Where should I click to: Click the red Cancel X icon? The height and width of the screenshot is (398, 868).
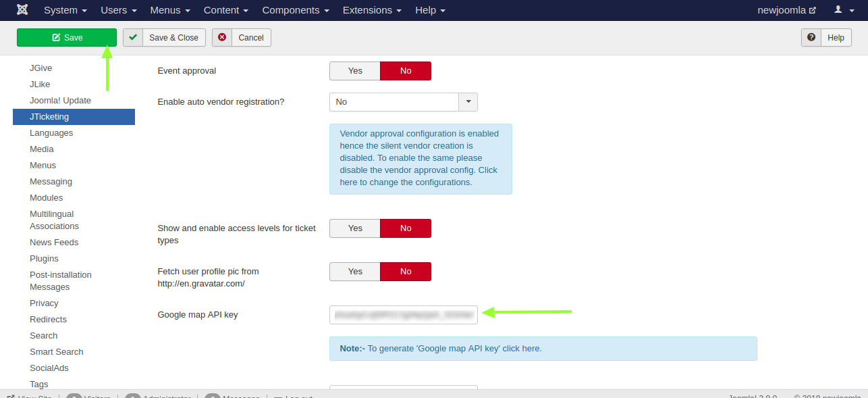pyautogui.click(x=222, y=38)
